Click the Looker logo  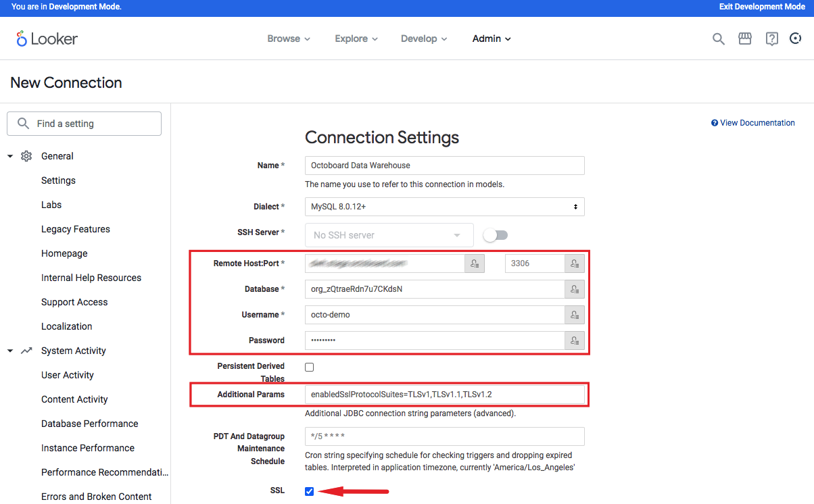point(47,39)
